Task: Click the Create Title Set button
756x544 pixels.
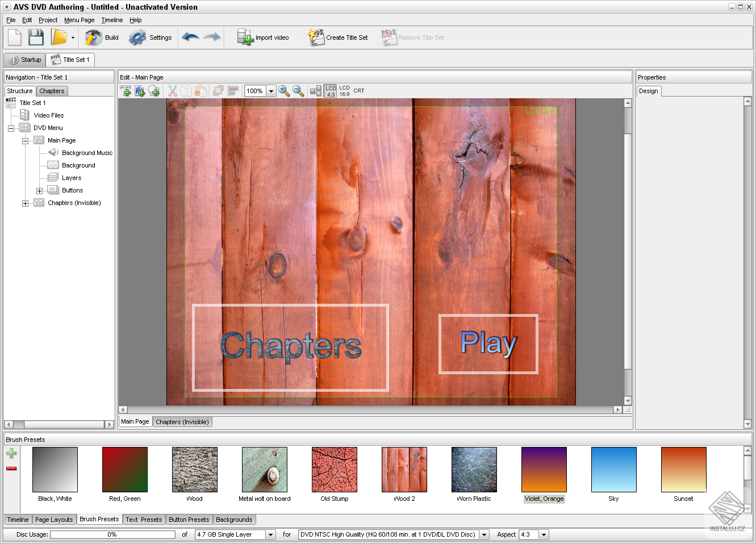Action: [338, 37]
